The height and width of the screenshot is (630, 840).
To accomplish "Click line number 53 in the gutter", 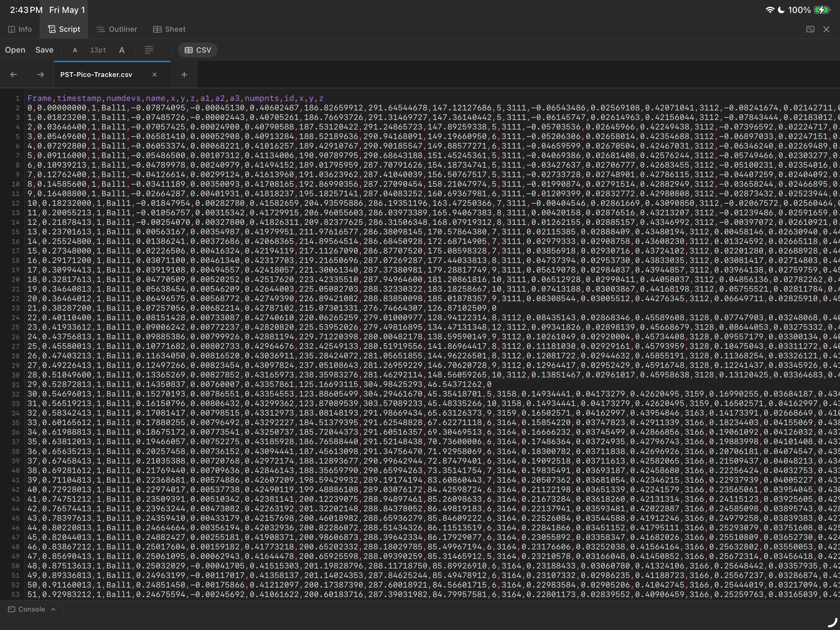I will coord(16,595).
